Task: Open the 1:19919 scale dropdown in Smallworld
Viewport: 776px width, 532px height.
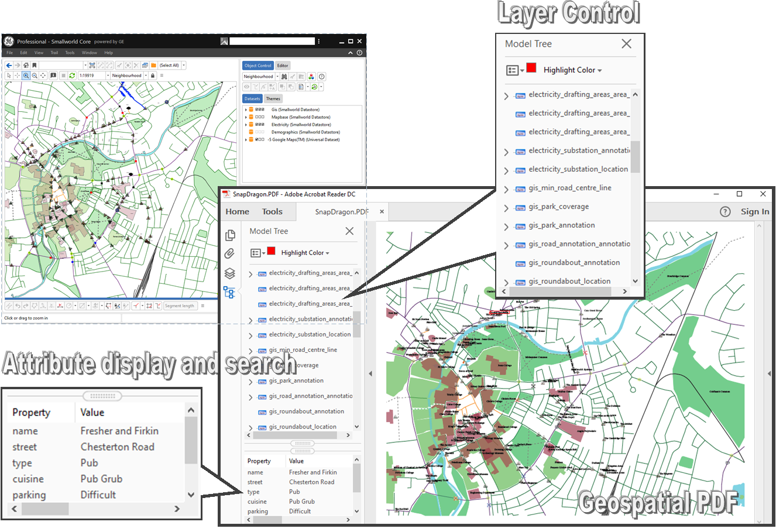Action: pos(108,75)
